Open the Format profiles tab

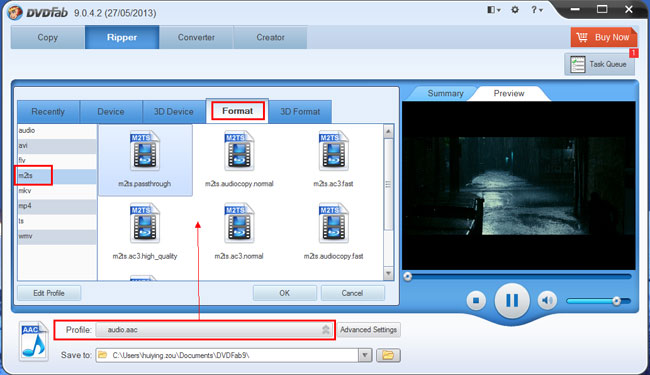click(238, 111)
